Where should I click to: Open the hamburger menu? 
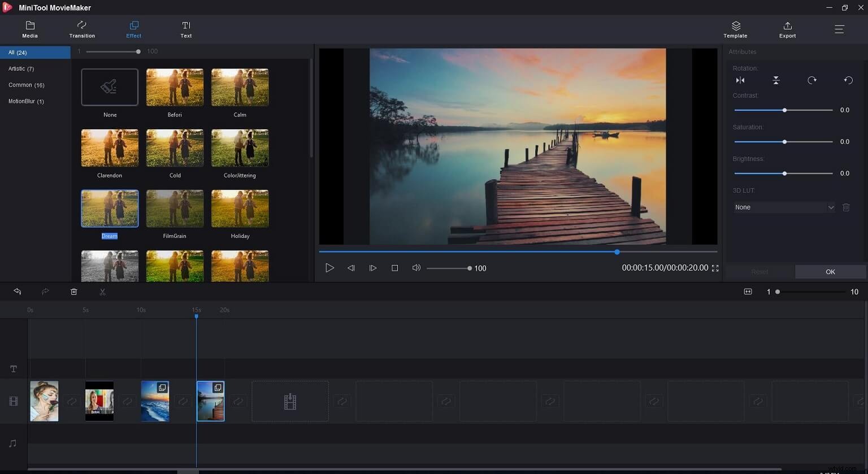pos(840,29)
